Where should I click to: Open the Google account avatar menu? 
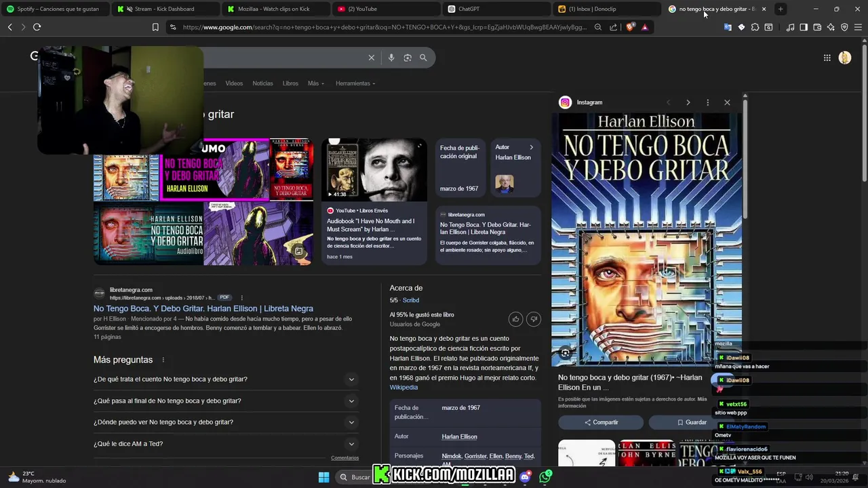(x=845, y=58)
